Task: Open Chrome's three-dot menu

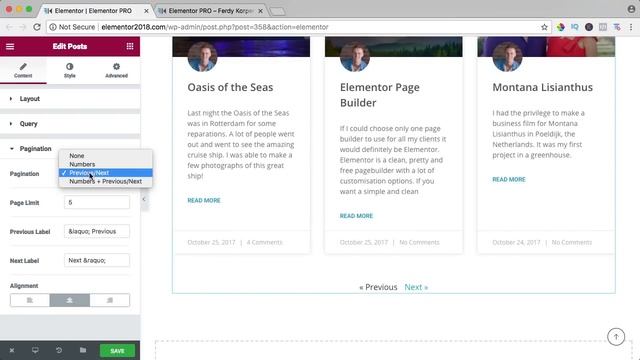Action: pos(631,27)
